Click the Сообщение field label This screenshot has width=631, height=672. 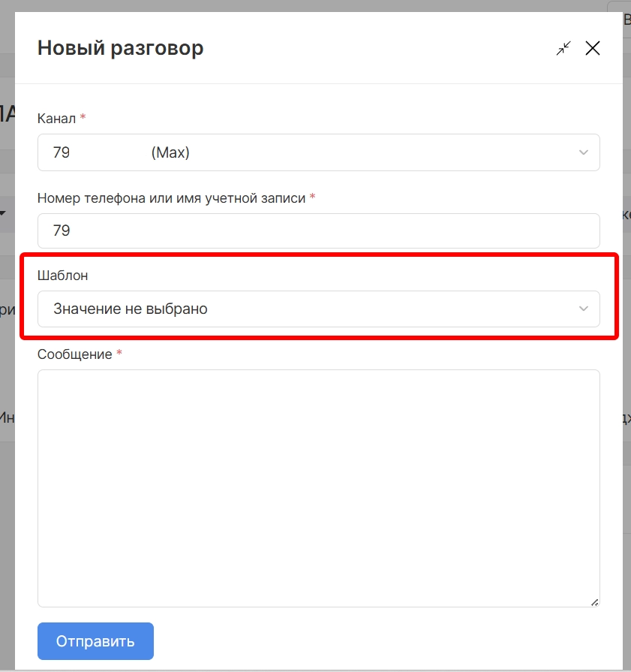point(74,354)
